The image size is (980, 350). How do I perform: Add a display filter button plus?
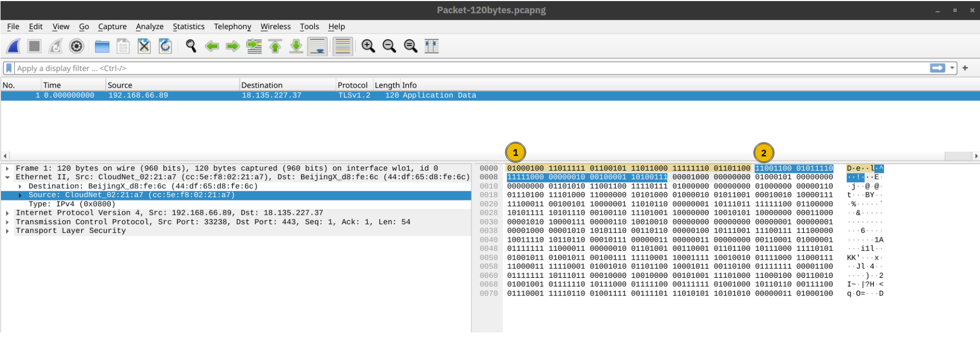pos(965,68)
